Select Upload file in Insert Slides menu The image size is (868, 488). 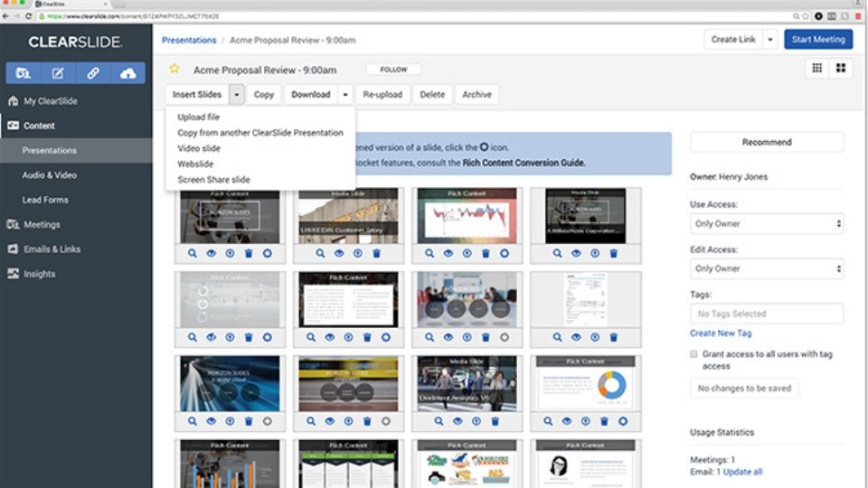pyautogui.click(x=199, y=117)
